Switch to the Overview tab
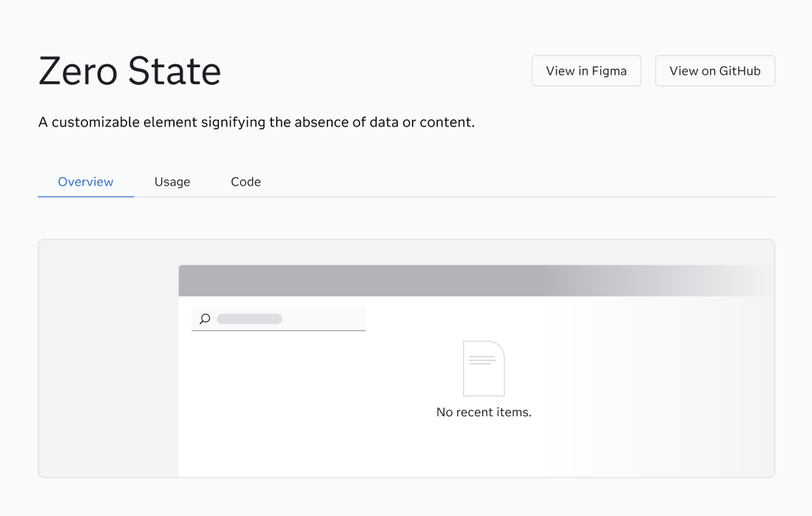 [x=86, y=182]
